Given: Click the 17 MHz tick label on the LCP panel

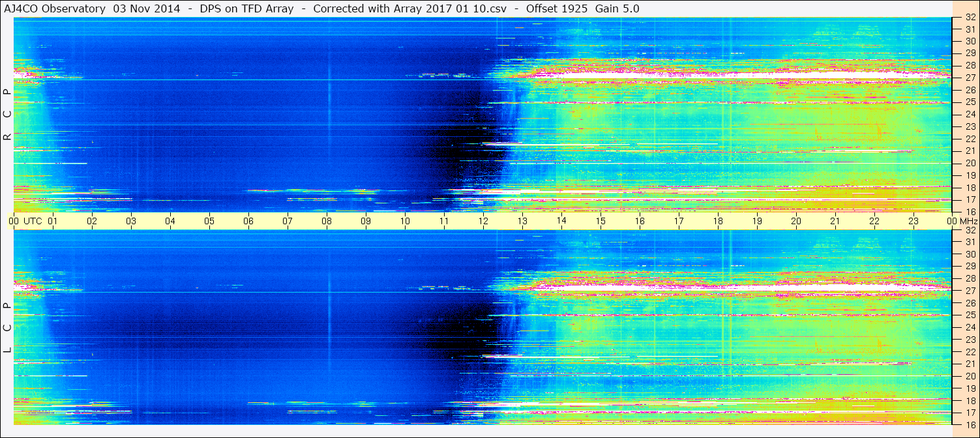Looking at the screenshot, I should tap(970, 413).
